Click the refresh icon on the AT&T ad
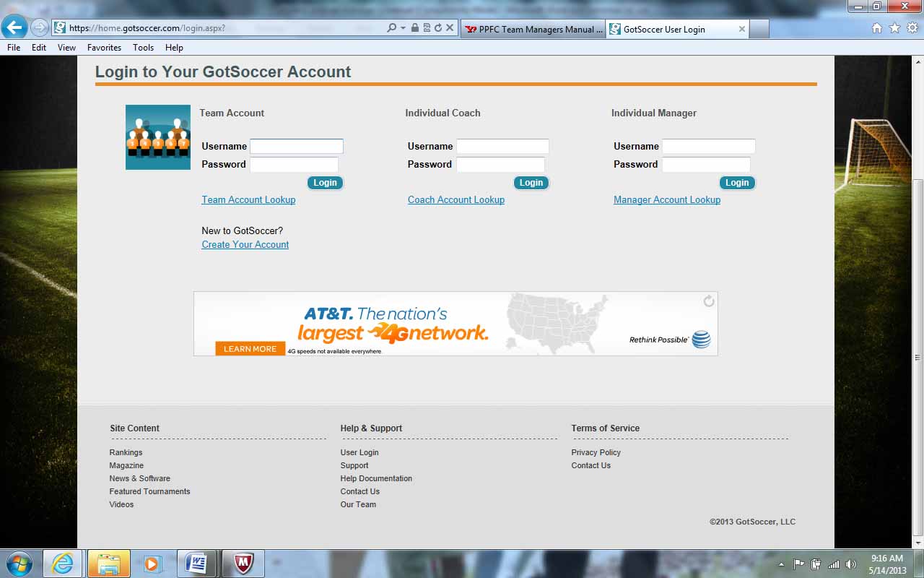924x578 pixels. point(709,301)
